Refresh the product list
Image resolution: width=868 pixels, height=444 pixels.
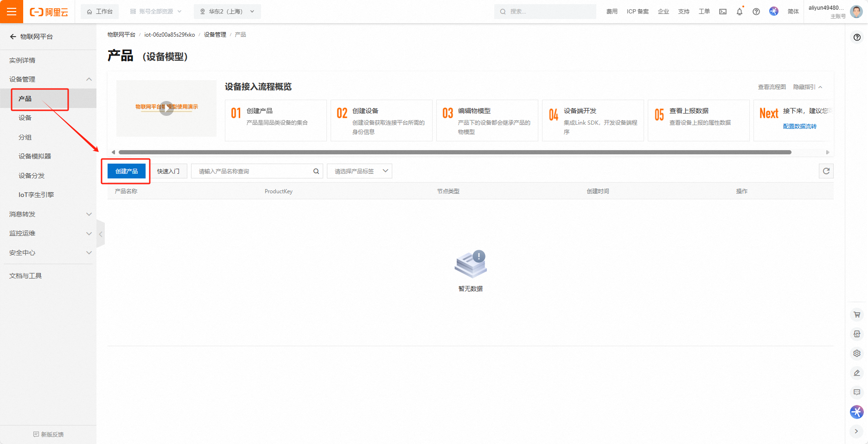point(826,171)
